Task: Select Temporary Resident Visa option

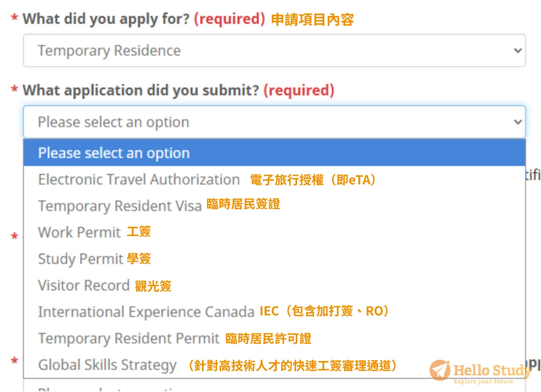Action: pos(274,206)
